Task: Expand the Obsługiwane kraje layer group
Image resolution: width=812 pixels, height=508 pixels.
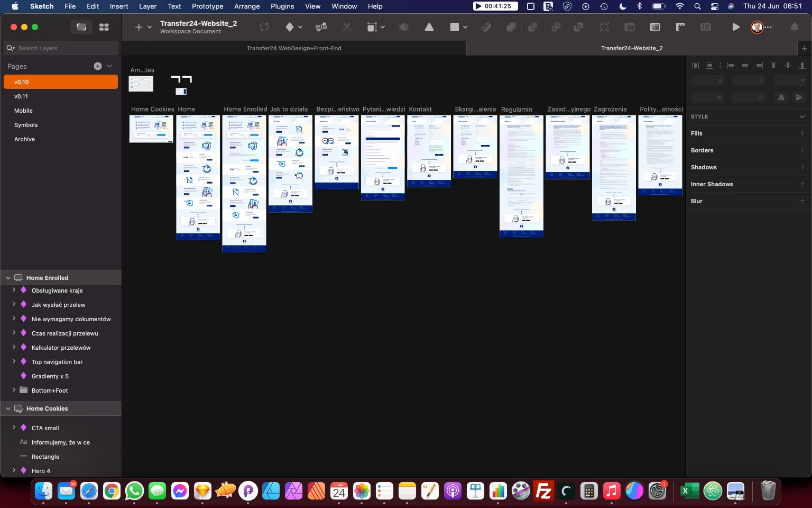Action: [14, 290]
